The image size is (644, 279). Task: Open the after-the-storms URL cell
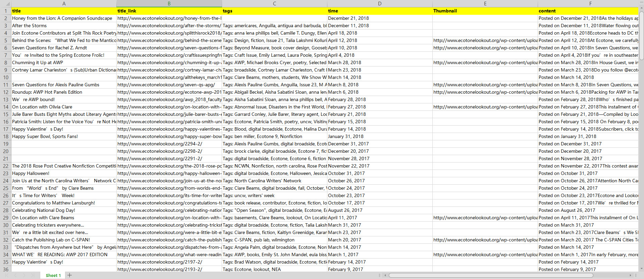[x=169, y=26]
